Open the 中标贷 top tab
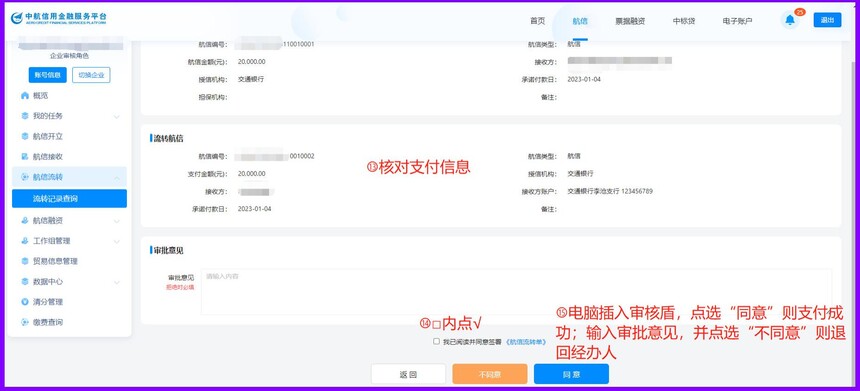Screen dimensions: 860x391 [684, 21]
